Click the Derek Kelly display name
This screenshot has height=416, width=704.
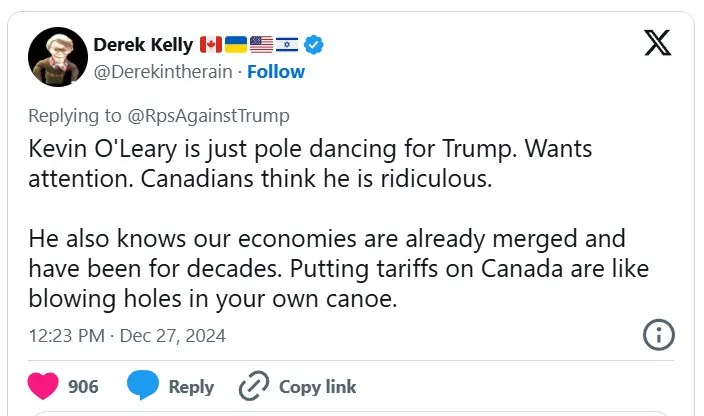click(143, 44)
